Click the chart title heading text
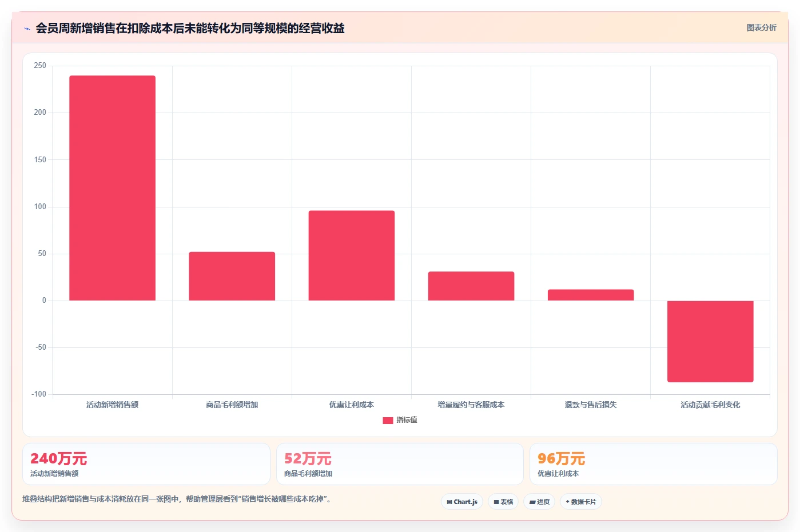Viewport: 800px width, 532px height. pos(190,29)
